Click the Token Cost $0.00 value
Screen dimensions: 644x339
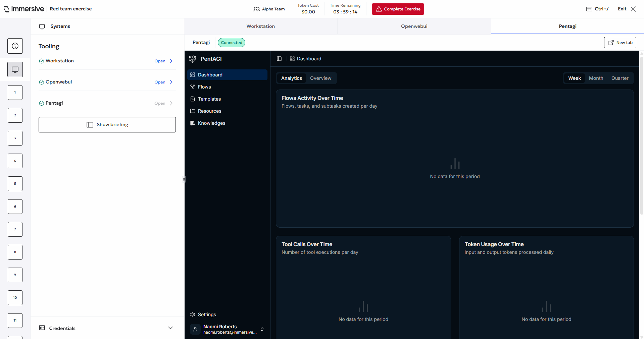308,12
